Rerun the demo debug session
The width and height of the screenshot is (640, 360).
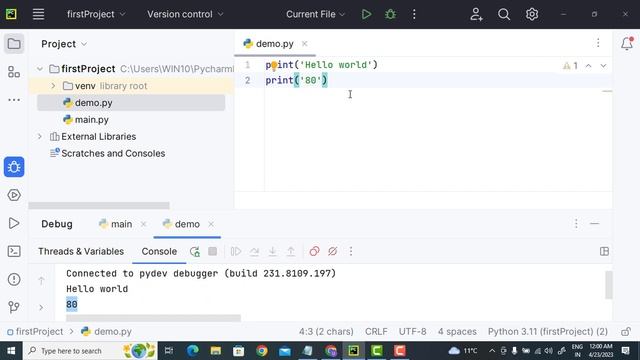click(x=195, y=251)
